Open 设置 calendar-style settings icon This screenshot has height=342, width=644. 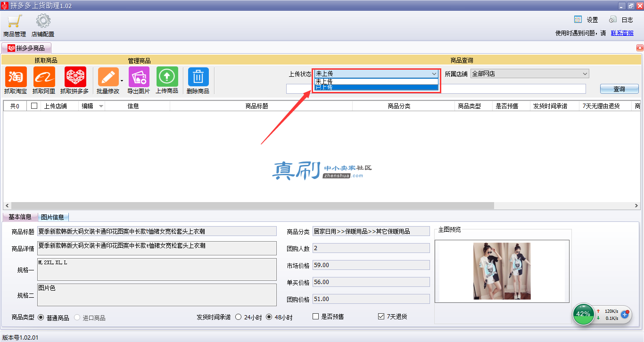coord(578,20)
